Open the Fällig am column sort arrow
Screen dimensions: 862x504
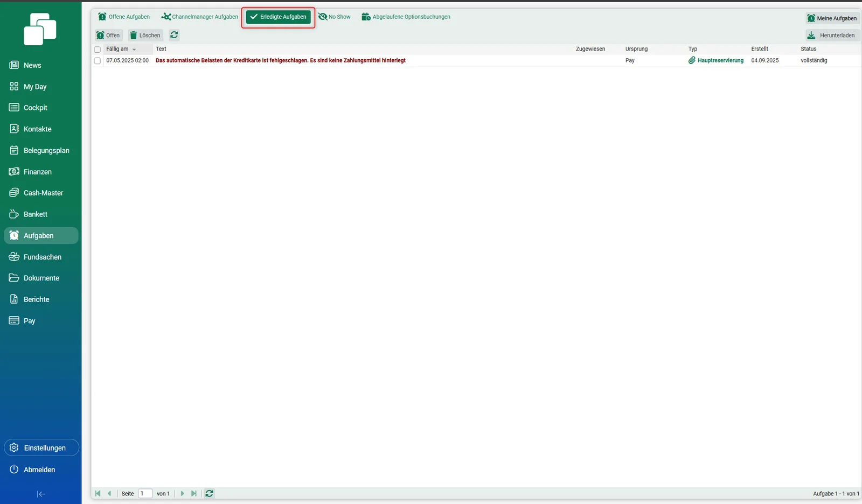134,50
